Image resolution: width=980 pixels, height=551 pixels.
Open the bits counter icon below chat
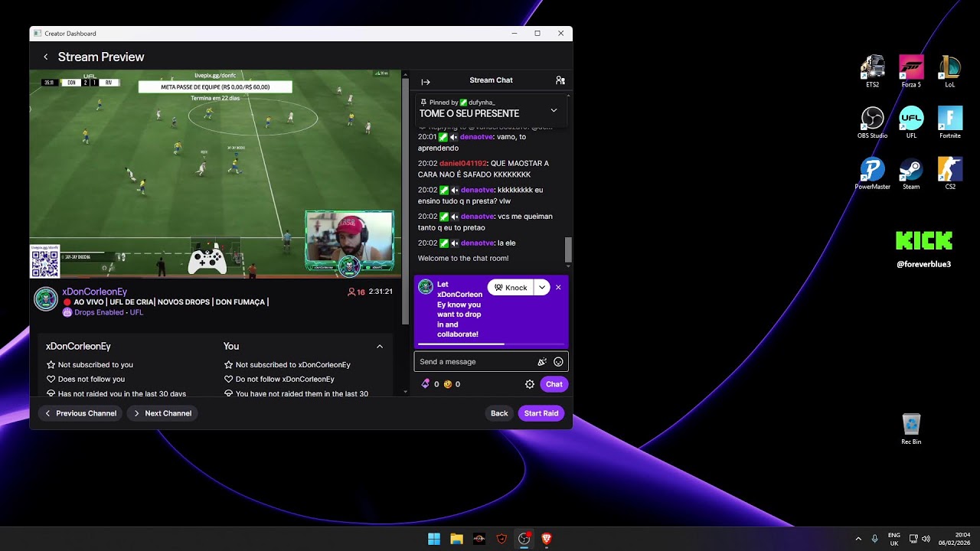(426, 384)
